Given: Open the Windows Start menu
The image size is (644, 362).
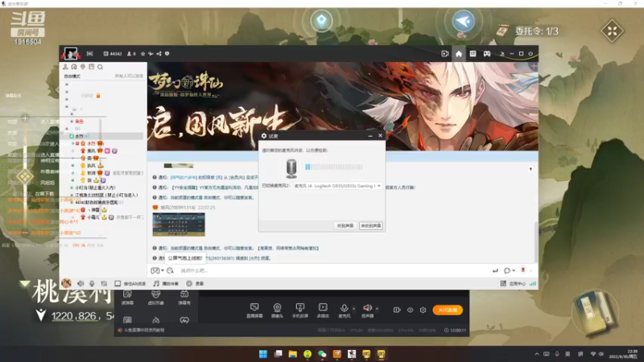Looking at the screenshot, I should click(263, 354).
